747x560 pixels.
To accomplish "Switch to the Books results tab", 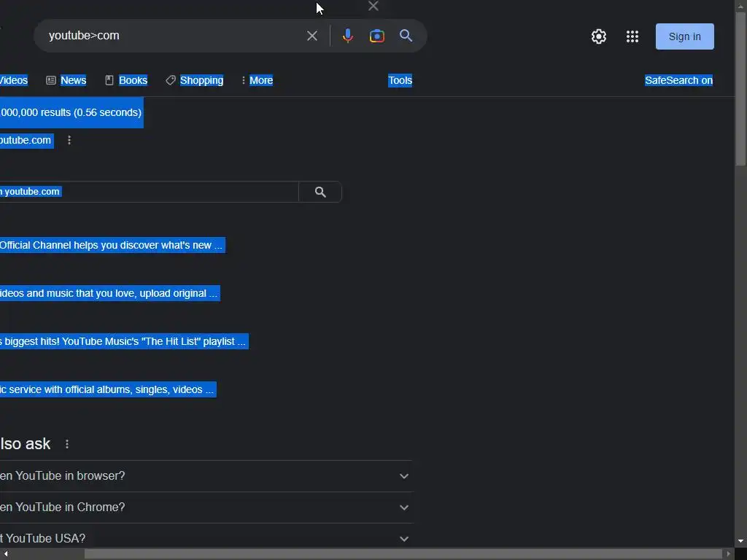I will pyautogui.click(x=126, y=80).
